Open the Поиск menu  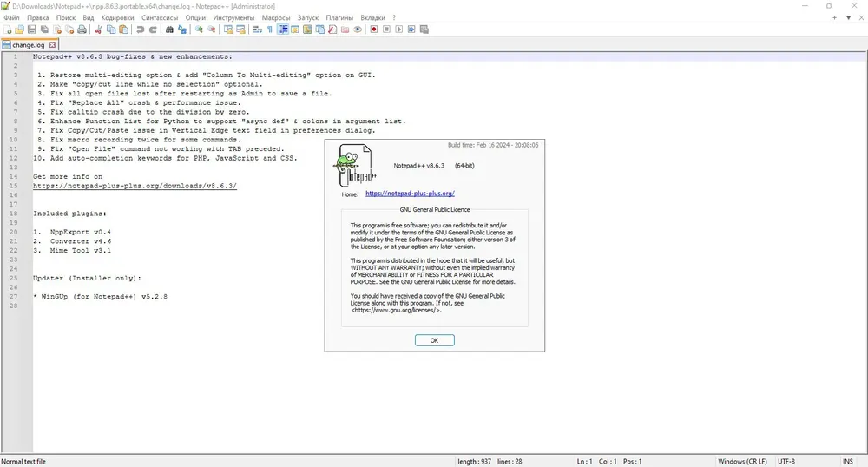click(x=66, y=17)
